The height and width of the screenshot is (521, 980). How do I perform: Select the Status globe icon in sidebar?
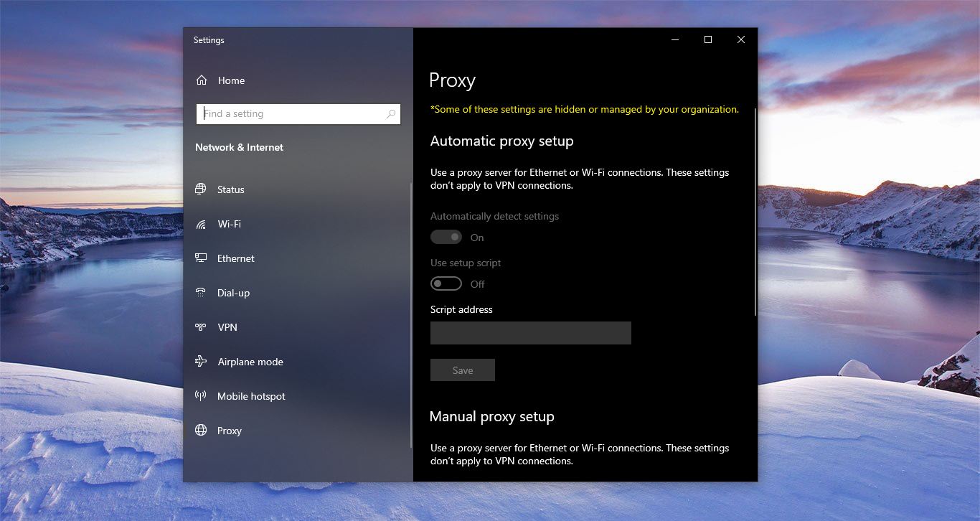point(202,189)
